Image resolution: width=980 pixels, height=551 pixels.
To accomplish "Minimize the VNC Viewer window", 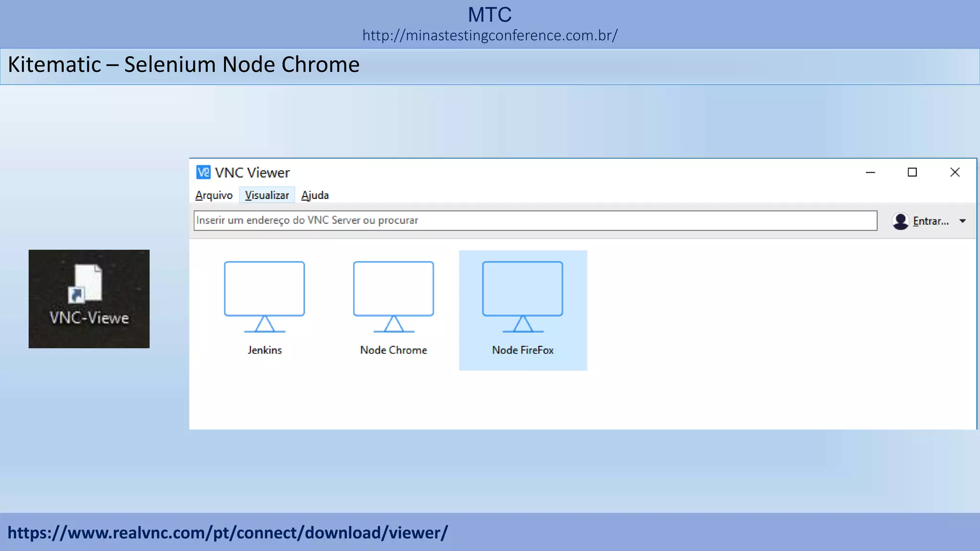I will click(x=870, y=172).
